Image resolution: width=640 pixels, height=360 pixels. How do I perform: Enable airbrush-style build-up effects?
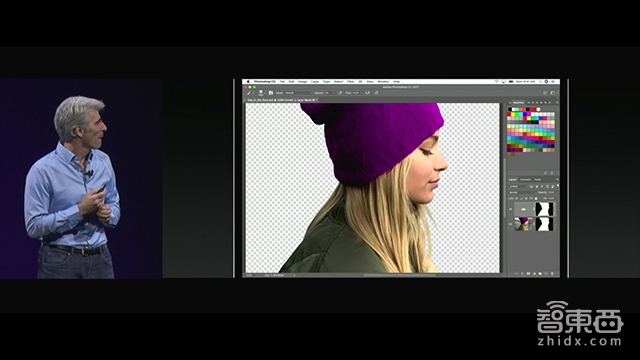367,93
